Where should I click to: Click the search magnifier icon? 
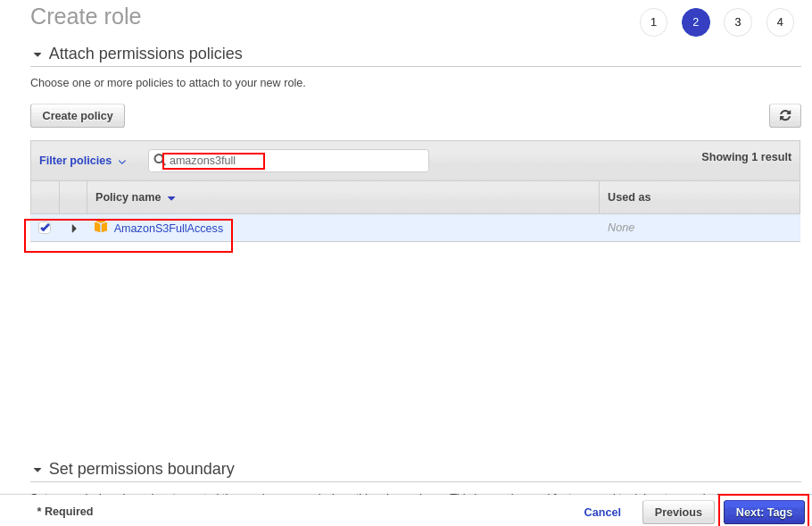(x=159, y=160)
